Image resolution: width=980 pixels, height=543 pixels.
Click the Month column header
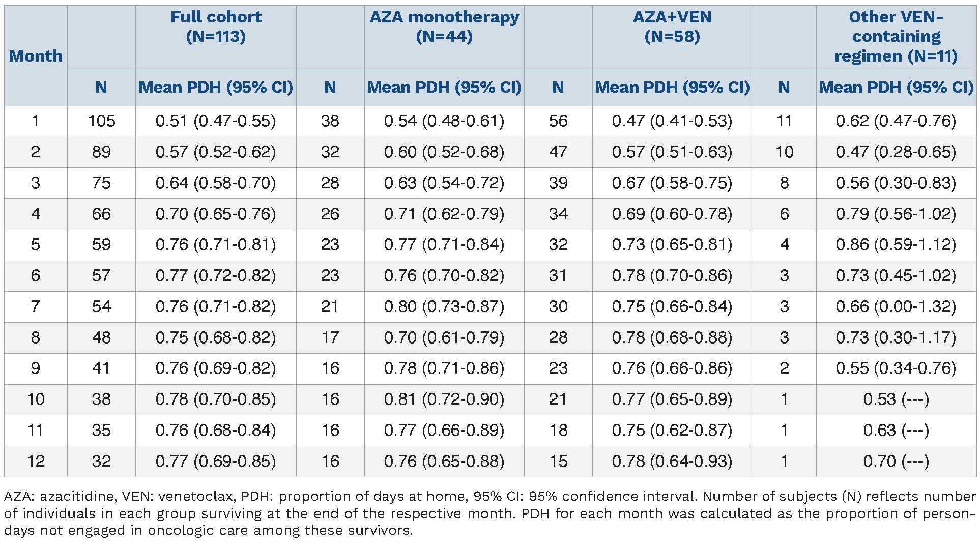(36, 56)
